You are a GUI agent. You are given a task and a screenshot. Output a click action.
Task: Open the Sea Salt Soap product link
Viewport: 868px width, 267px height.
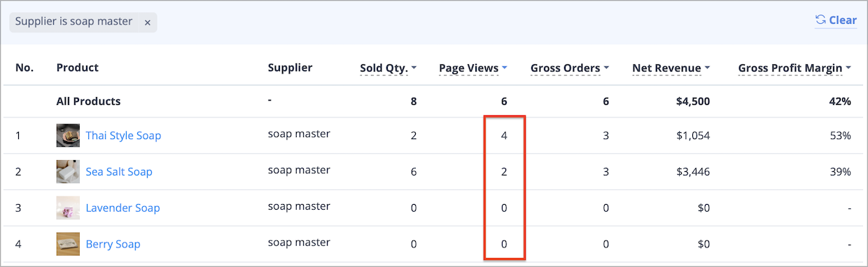point(119,172)
